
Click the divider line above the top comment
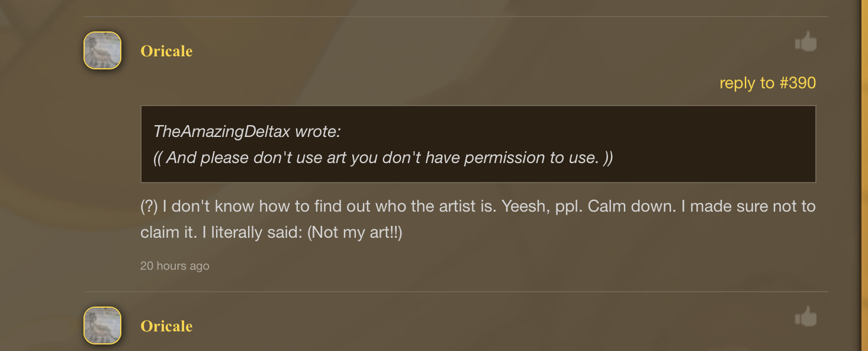pos(455,17)
